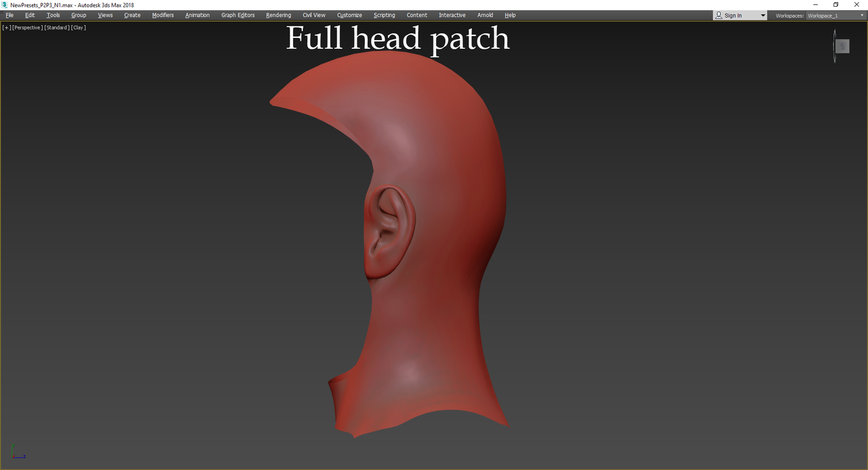Image resolution: width=868 pixels, height=470 pixels.
Task: Open the [Clay] visual style label menu
Action: point(78,28)
